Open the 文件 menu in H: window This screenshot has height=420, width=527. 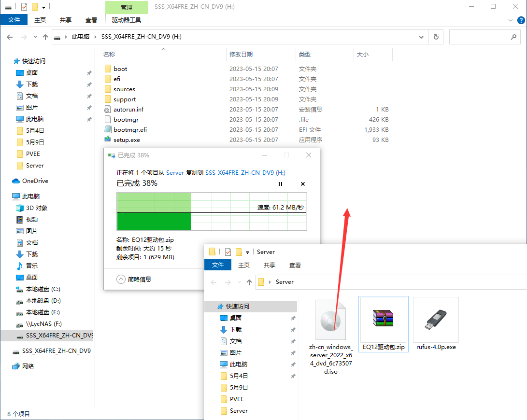tap(14, 20)
